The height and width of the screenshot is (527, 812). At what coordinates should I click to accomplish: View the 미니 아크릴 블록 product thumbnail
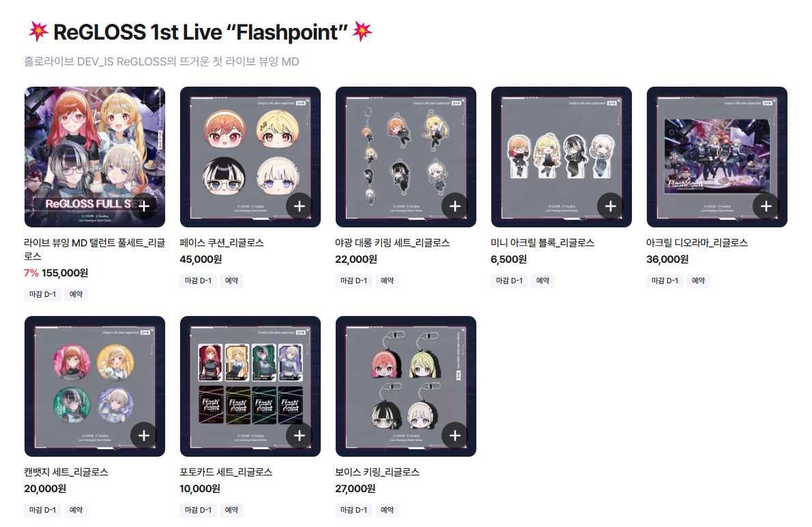[562, 157]
